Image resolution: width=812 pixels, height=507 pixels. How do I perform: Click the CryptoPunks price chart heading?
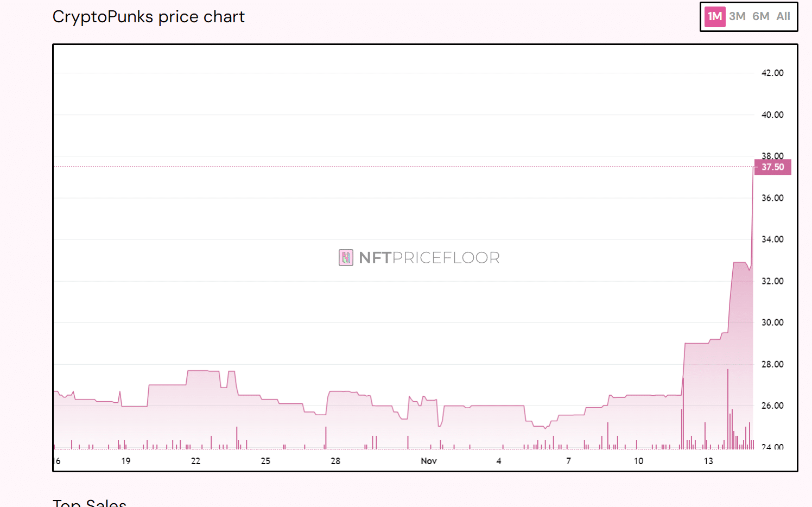(x=148, y=17)
